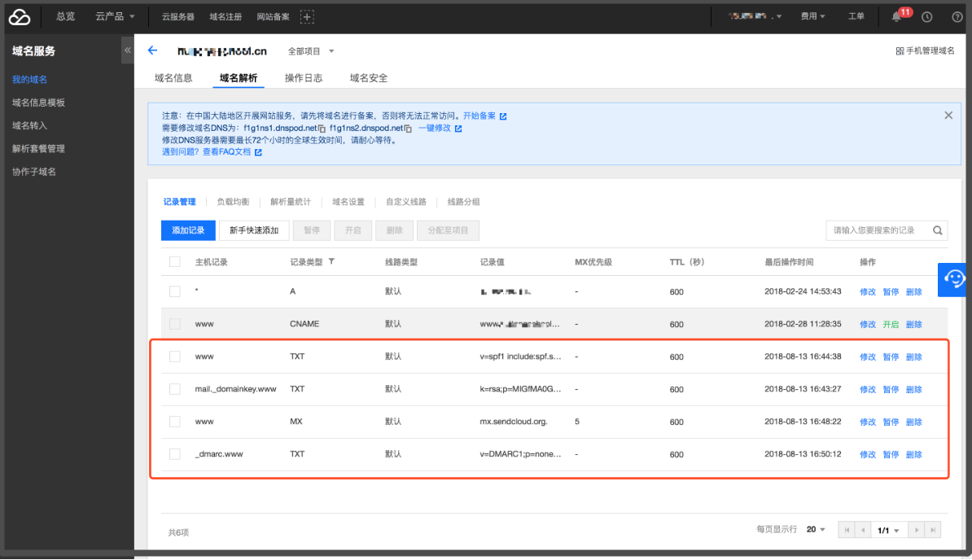Check the www CNAME record row
972x560 pixels.
175,324
